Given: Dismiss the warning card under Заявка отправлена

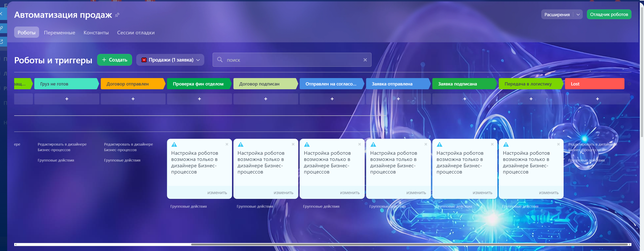Looking at the screenshot, I should tap(426, 144).
